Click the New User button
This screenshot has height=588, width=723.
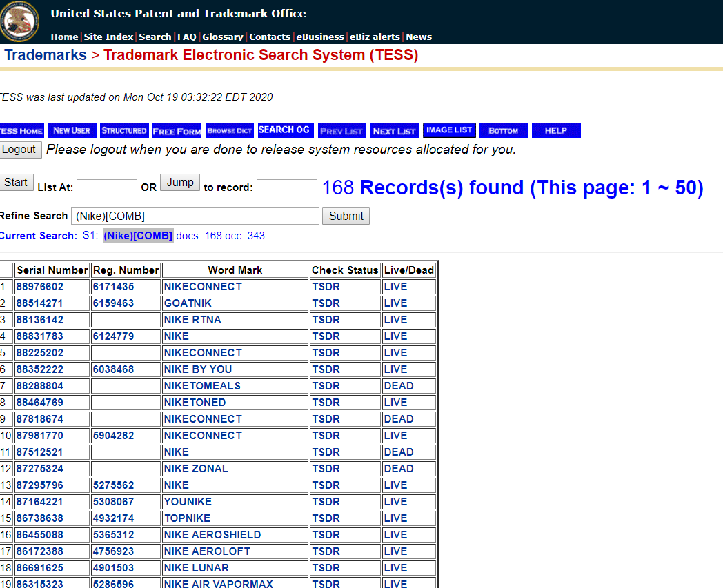[x=72, y=130]
